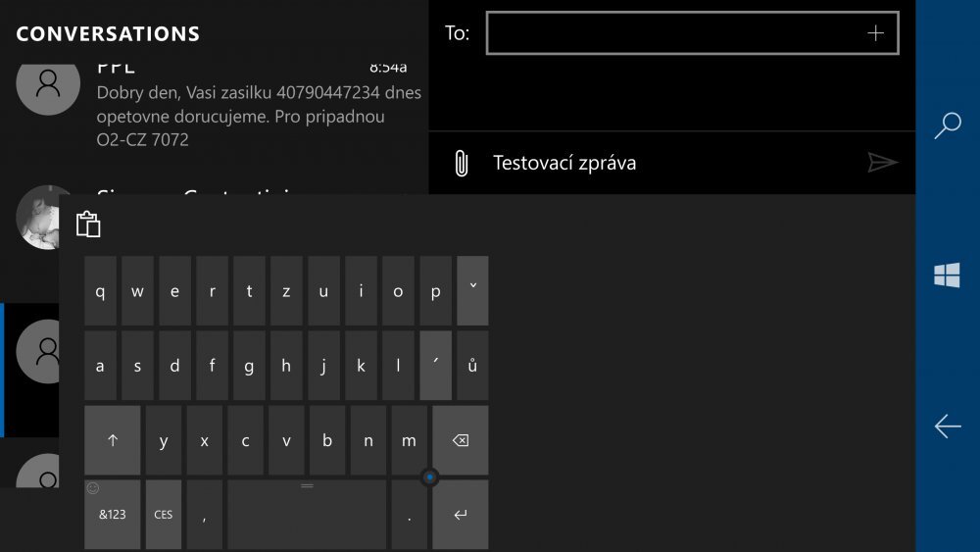Screen dimensions: 980x552
Task: Tap the f key
Action: [212, 366]
